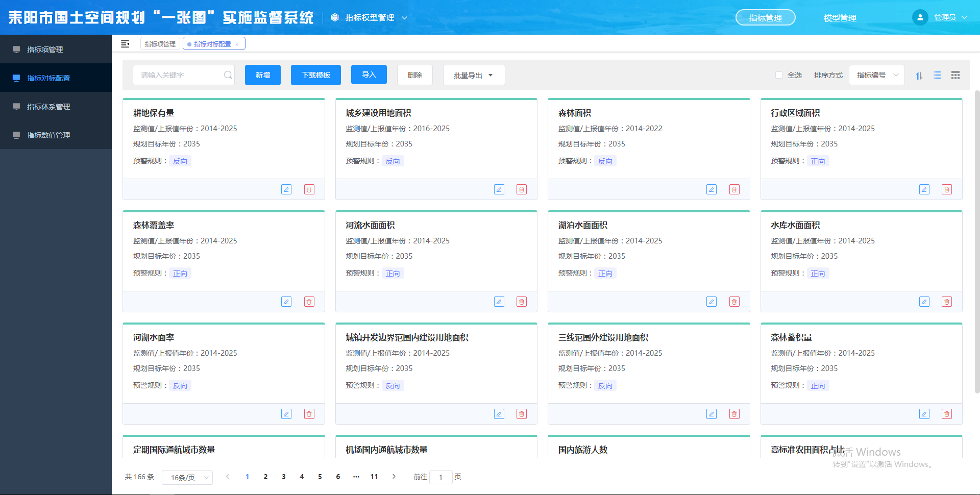
Task: Click the 机场国内通航城市数量 card title
Action: tap(386, 450)
